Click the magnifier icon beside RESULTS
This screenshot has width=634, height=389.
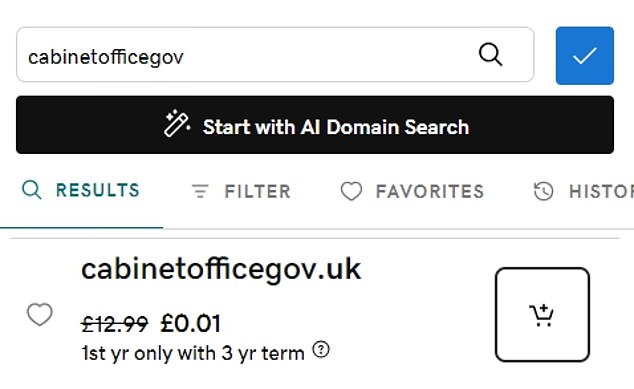pos(32,190)
